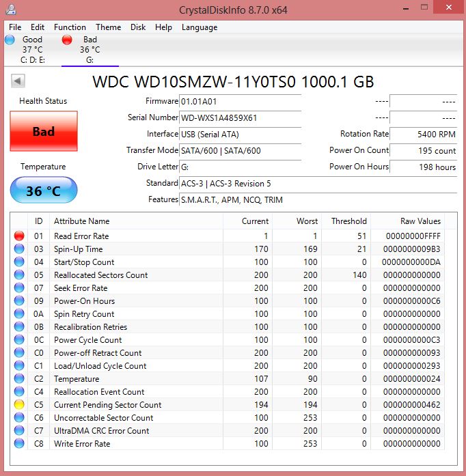
Task: Open the Language menu
Action: (200, 27)
